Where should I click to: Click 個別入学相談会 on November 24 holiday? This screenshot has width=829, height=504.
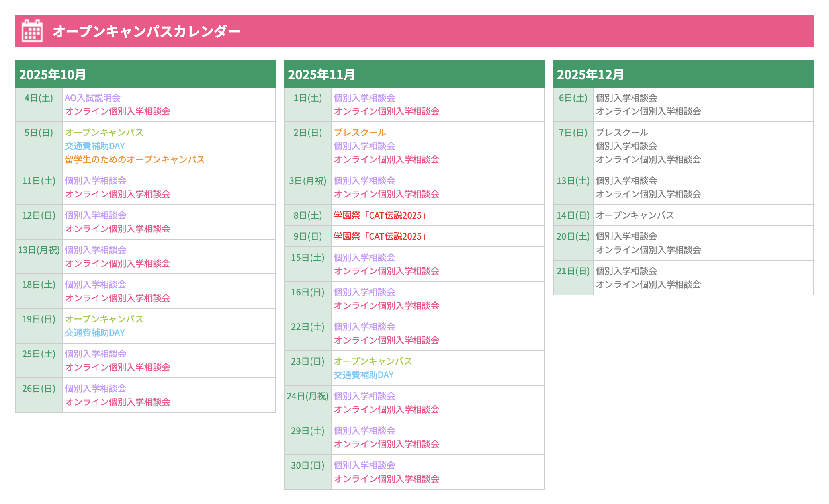[364, 396]
